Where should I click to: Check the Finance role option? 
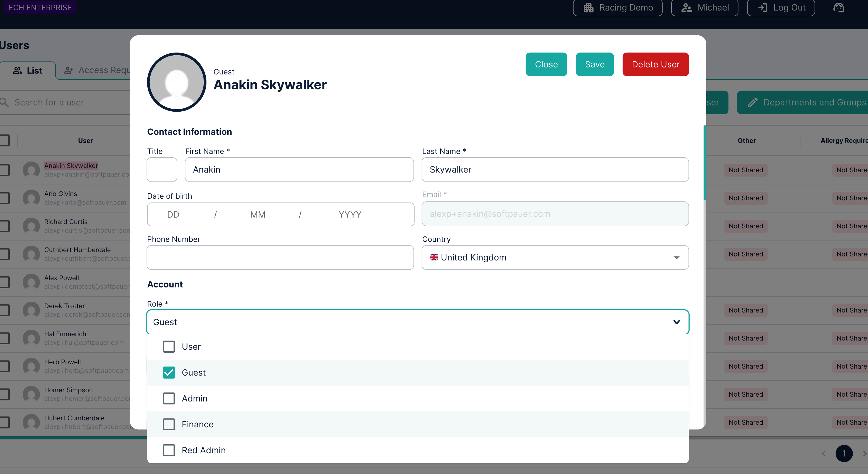(169, 424)
